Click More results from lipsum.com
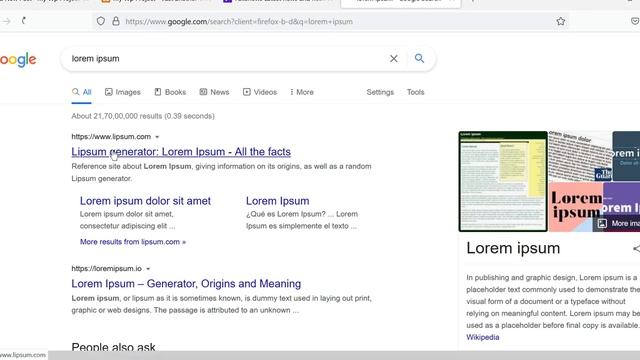 click(133, 242)
